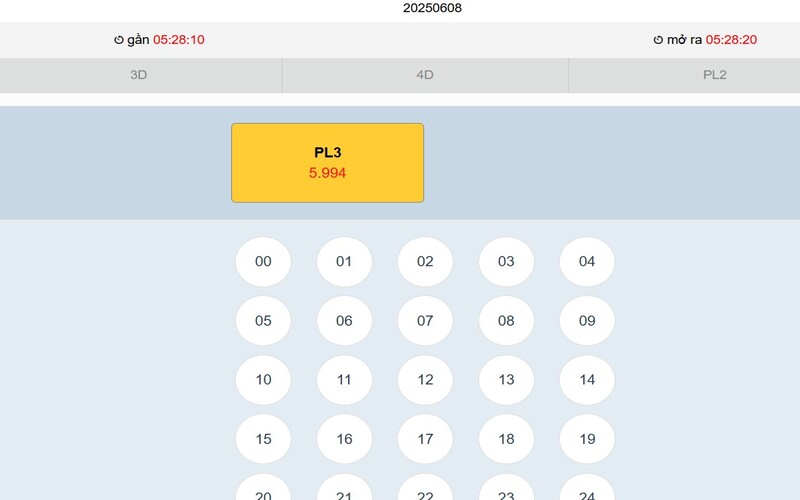Select the PL2 tab
Image resolution: width=800 pixels, height=500 pixels.
(x=714, y=75)
